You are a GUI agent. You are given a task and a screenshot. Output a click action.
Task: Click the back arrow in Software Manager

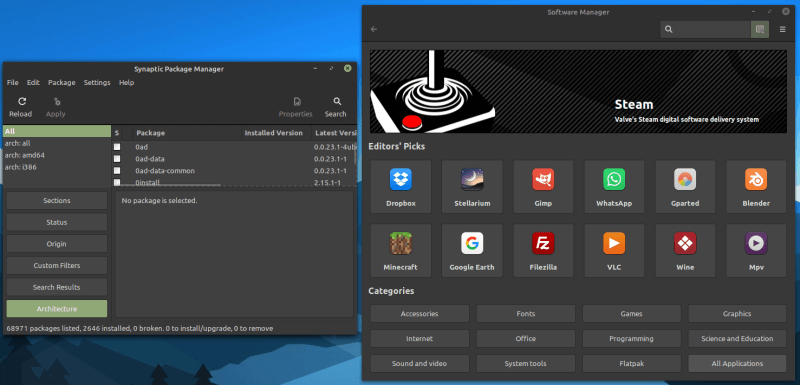tap(374, 30)
